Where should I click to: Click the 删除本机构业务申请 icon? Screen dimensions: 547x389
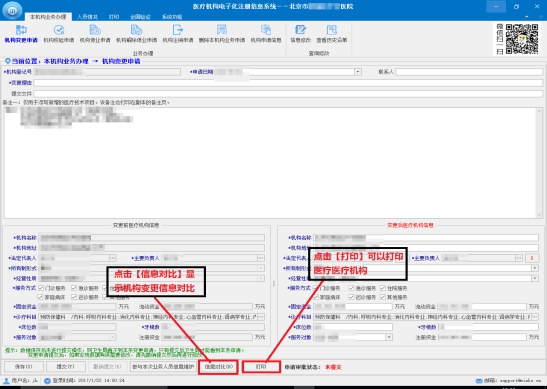coord(222,30)
